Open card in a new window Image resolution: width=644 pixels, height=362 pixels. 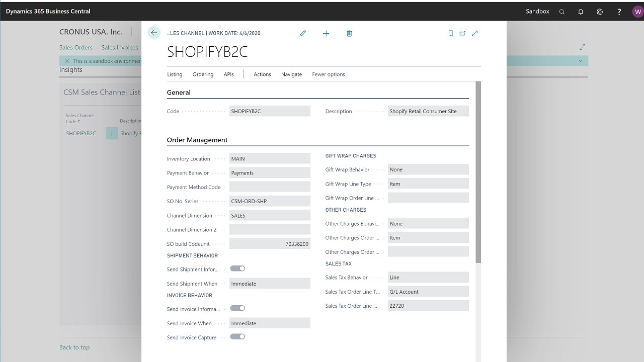tap(462, 33)
